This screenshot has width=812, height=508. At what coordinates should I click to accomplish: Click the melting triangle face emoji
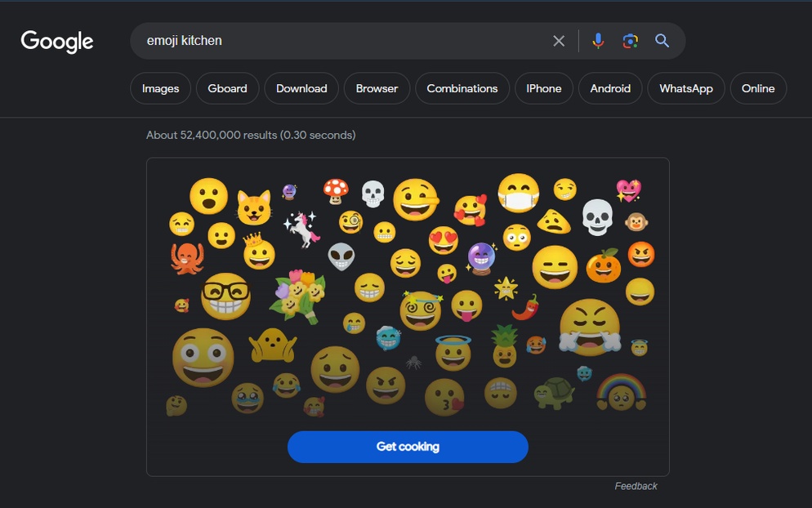(554, 221)
